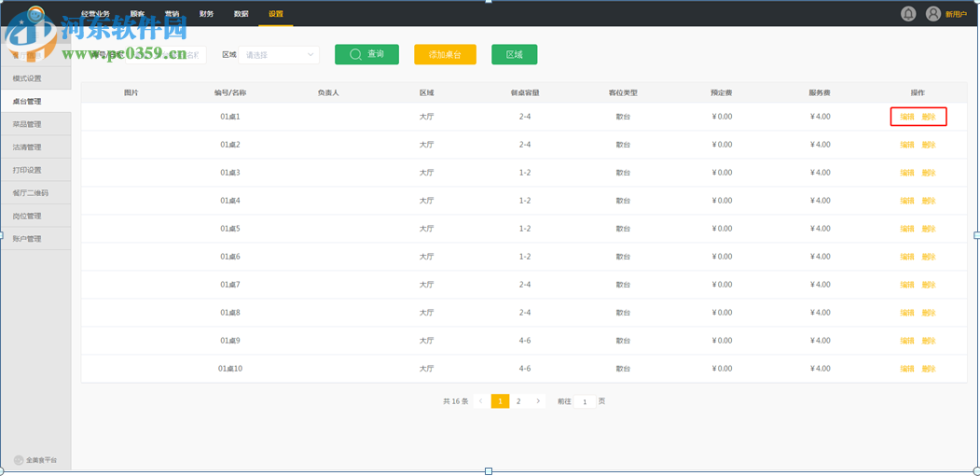Viewport: 980px width, 476px height.
Task: Go to the next page arrow
Action: pos(538,401)
